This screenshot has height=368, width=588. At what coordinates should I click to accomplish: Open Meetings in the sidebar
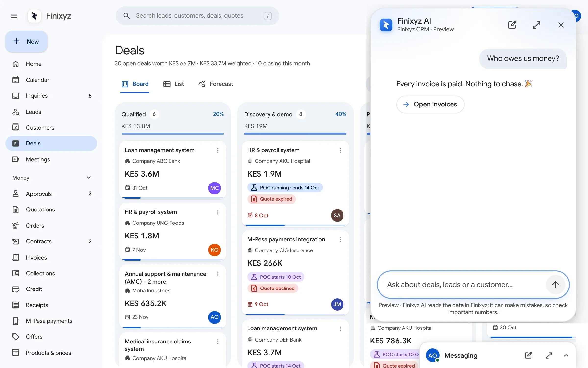coord(51,159)
